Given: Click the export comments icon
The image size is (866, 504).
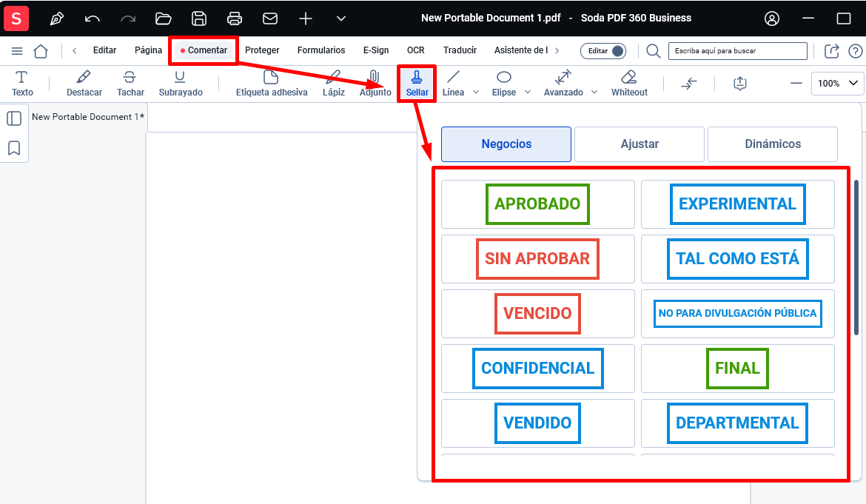Looking at the screenshot, I should (740, 84).
